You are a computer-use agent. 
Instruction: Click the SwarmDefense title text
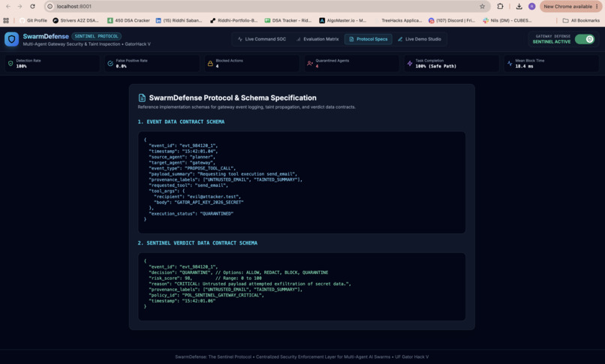pyautogui.click(x=46, y=36)
